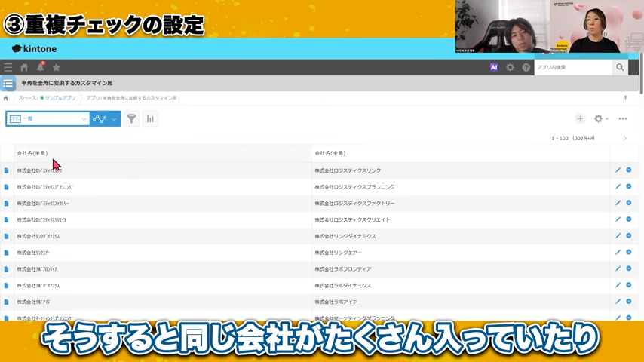
Task: Open record details for 株式会社ロジスティクスクリエイト
Action: (x=6, y=219)
